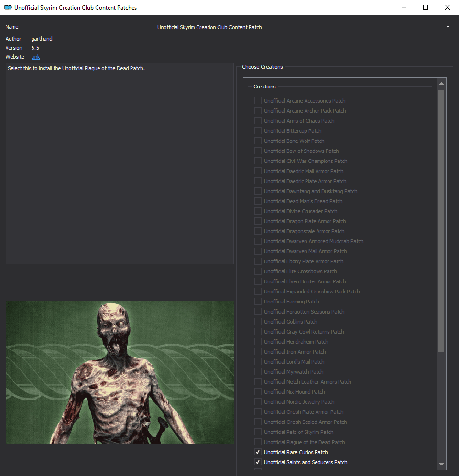Viewport: 459px width, 476px height.
Task: Click the Creations list vertical scrollbar thumb
Action: (441, 220)
